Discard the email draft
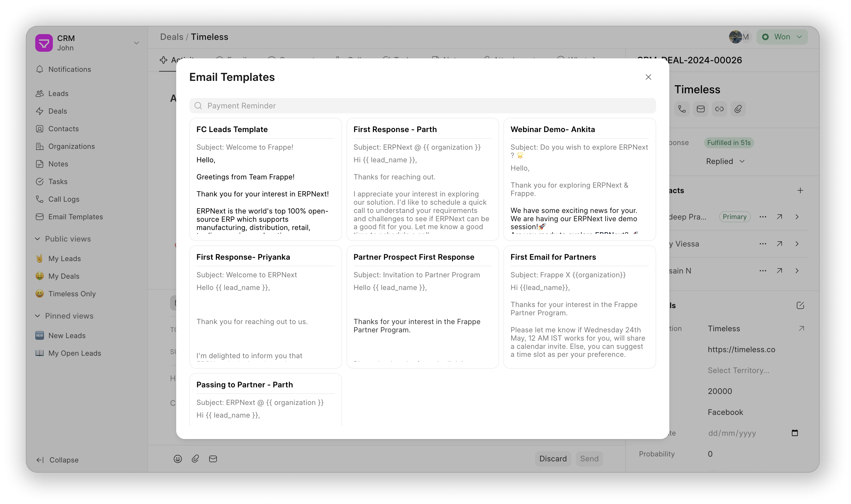851x504 pixels. (x=553, y=459)
